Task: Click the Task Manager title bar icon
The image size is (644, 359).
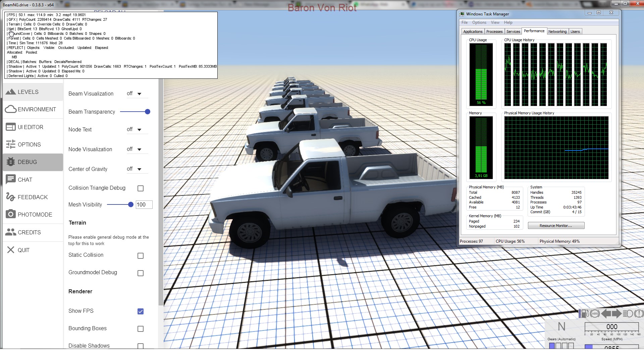Action: point(462,14)
